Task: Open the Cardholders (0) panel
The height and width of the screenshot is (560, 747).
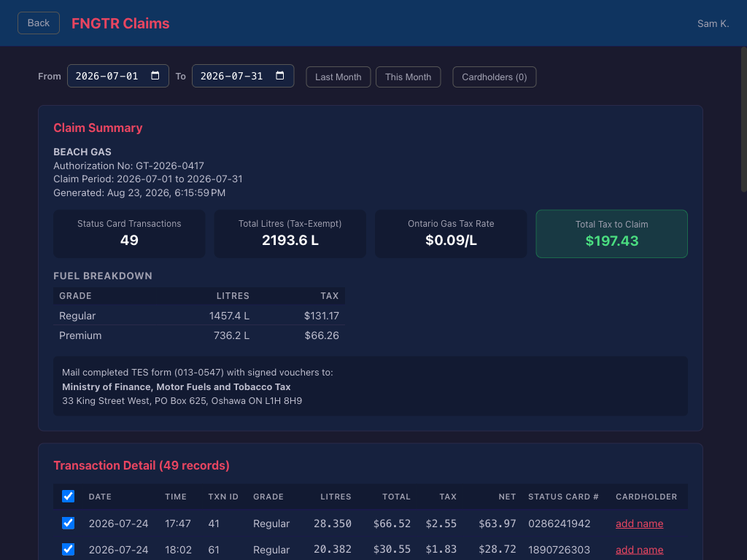Action: click(494, 77)
